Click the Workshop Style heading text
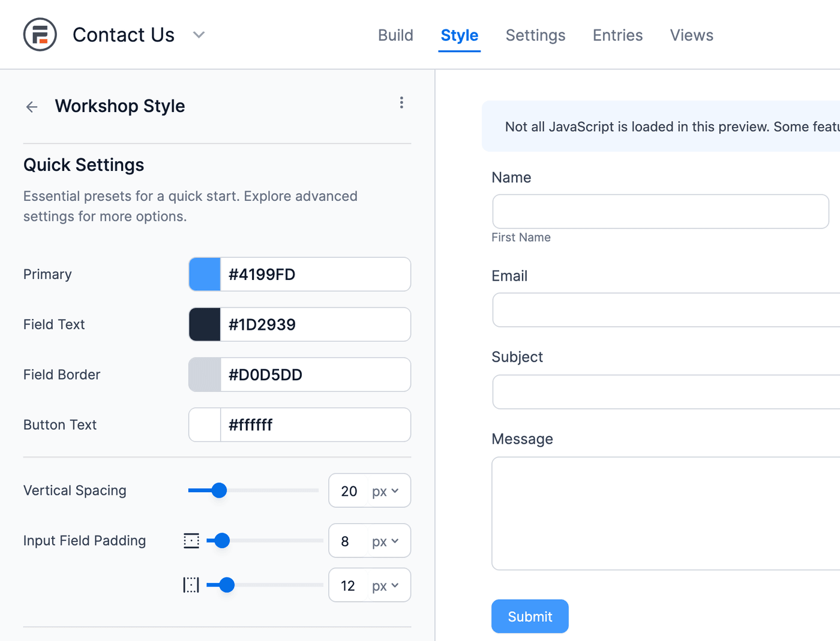This screenshot has width=840, height=641. pos(120,106)
